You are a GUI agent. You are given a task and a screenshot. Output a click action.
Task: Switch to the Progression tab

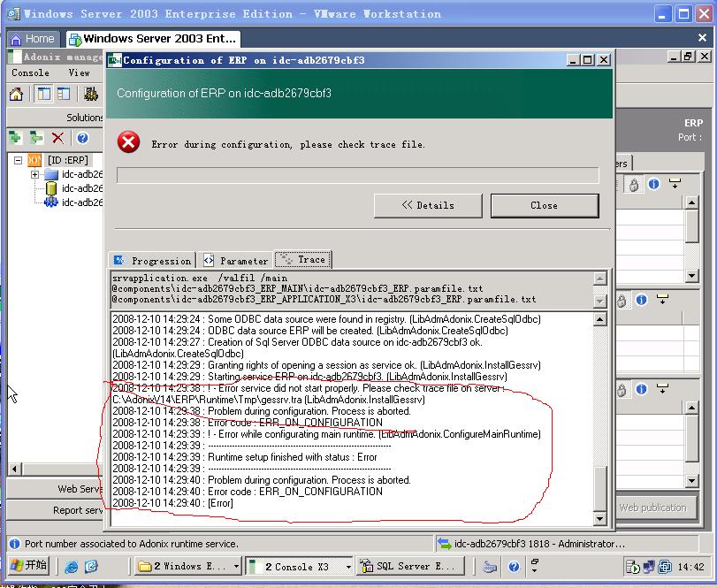click(x=152, y=260)
